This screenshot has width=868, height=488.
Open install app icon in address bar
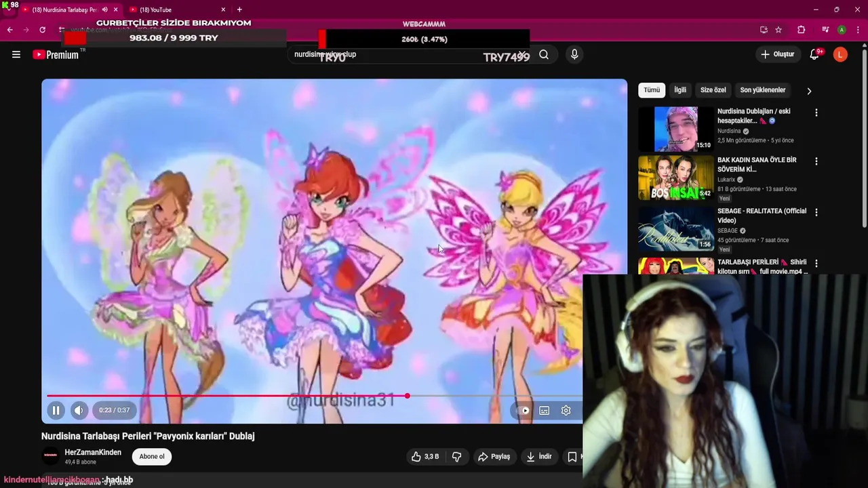(x=764, y=30)
